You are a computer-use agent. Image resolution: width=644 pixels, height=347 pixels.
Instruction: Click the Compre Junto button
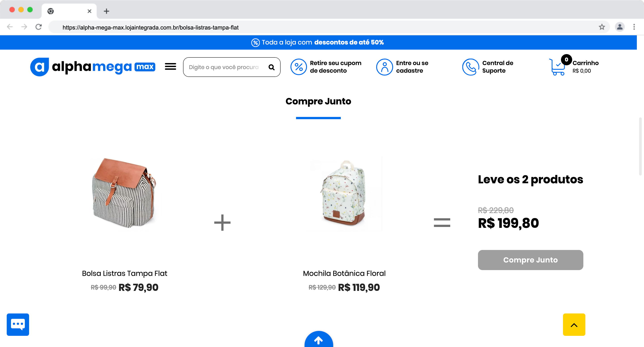tap(530, 260)
